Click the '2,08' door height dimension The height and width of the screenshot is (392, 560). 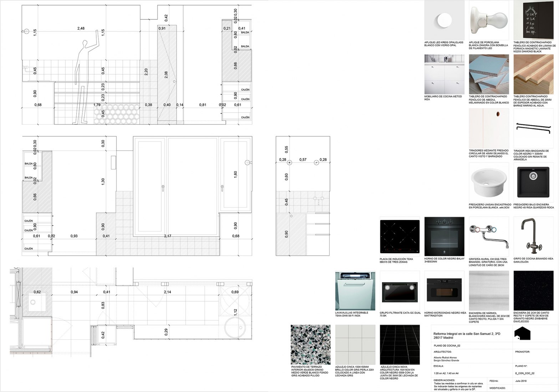click(166, 75)
